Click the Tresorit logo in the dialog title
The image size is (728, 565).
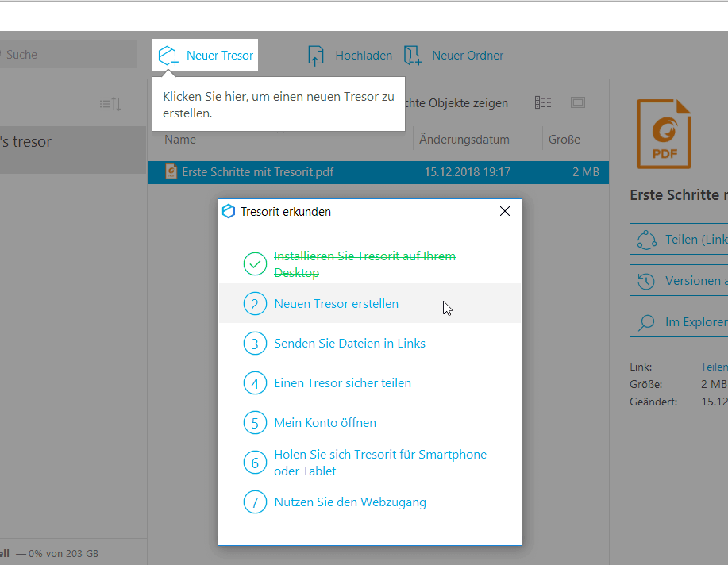[229, 211]
